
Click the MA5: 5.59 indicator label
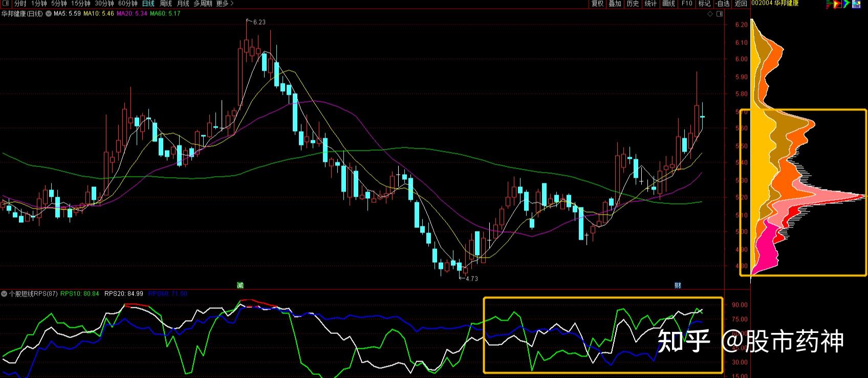coord(67,14)
